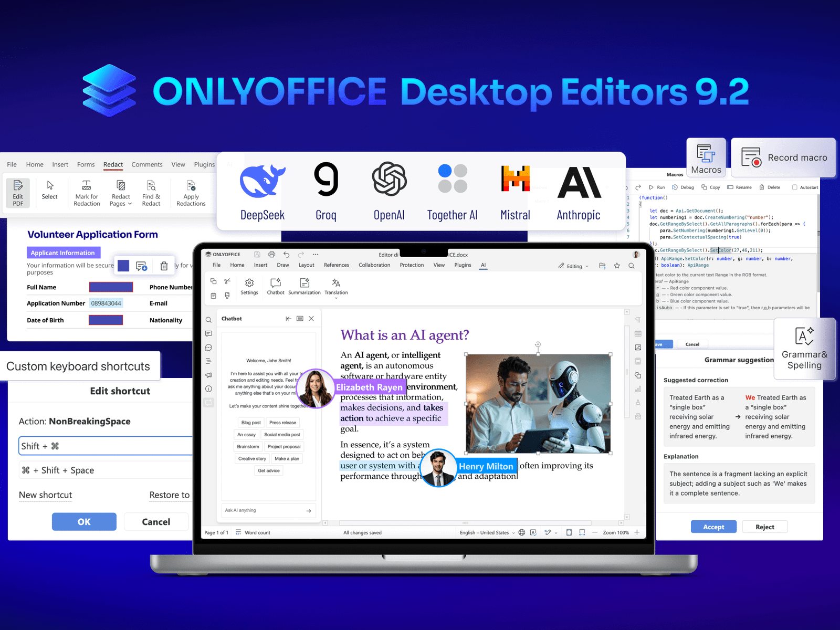The height and width of the screenshot is (630, 840).
Task: Close the Chatbot panel with X
Action: pos(311,319)
